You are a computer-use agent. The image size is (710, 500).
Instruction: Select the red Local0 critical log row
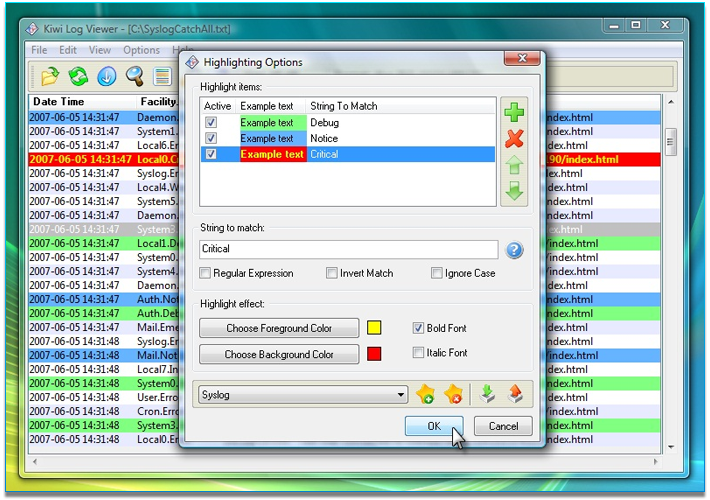[104, 159]
